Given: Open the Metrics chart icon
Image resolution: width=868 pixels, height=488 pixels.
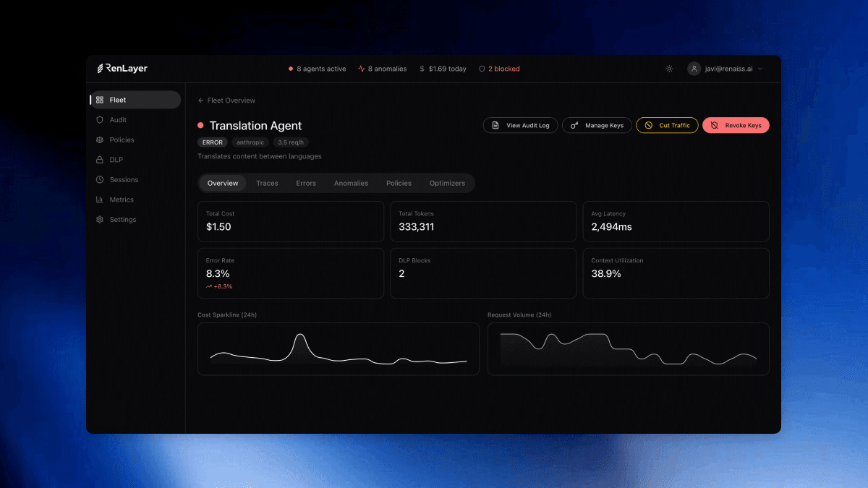Looking at the screenshot, I should click(x=100, y=200).
